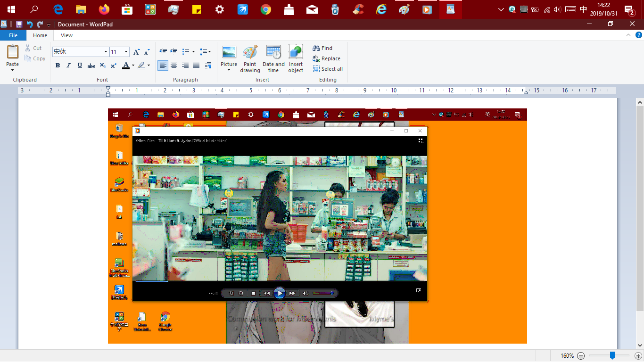The image size is (644, 362).
Task: Click the zoom slider handle
Action: click(612, 355)
